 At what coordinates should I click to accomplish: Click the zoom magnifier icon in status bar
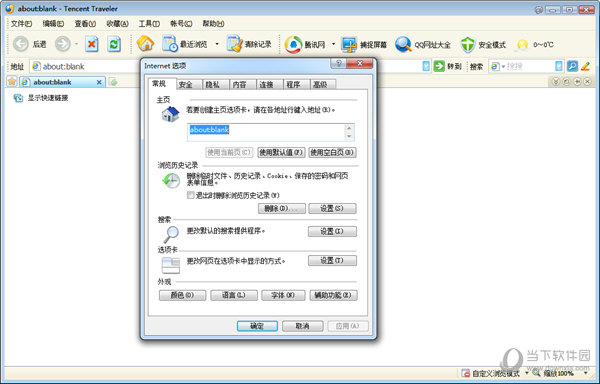click(x=536, y=373)
